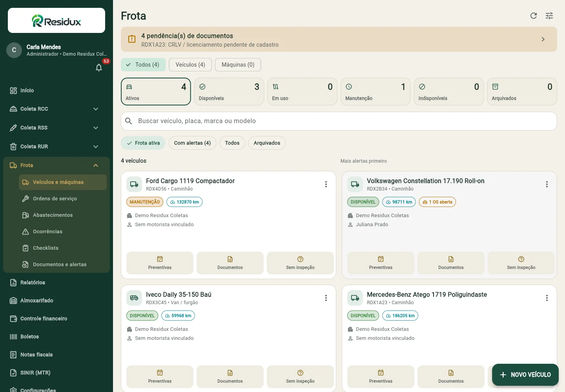Open options menu for Mercedes-Benz Atego 1719 Poliguindaste
Screen dimensions: 565x392
(x=547, y=298)
